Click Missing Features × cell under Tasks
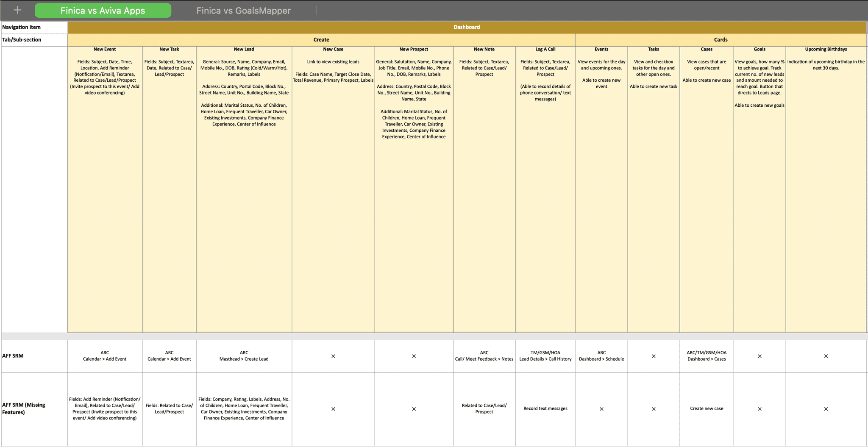 (x=654, y=408)
